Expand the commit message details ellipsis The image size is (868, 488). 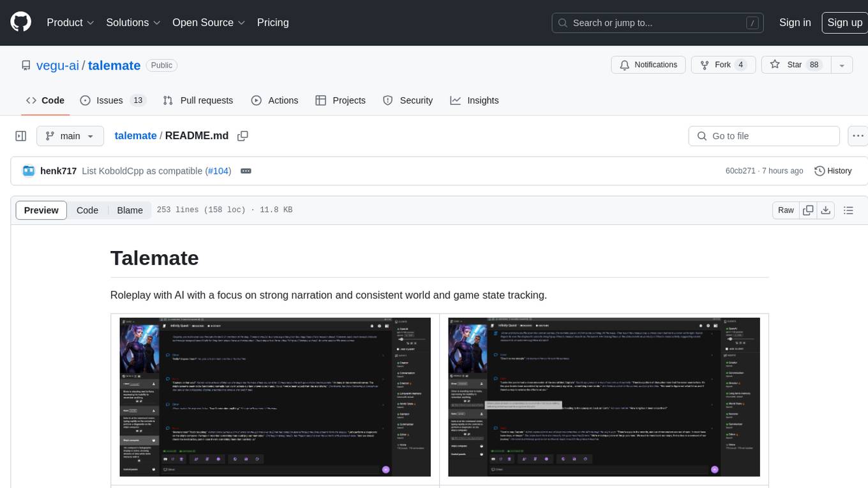(x=246, y=171)
